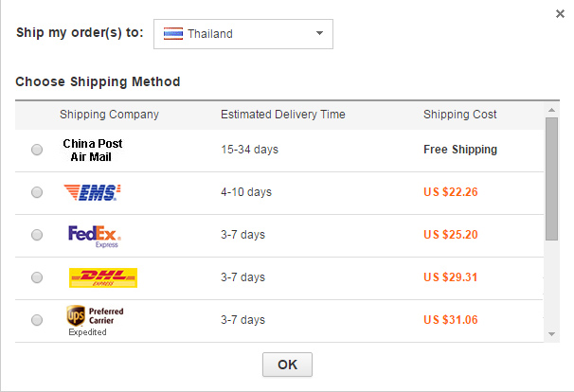574x392 pixels.
Task: Click the Thailand flag icon
Action: [x=173, y=34]
